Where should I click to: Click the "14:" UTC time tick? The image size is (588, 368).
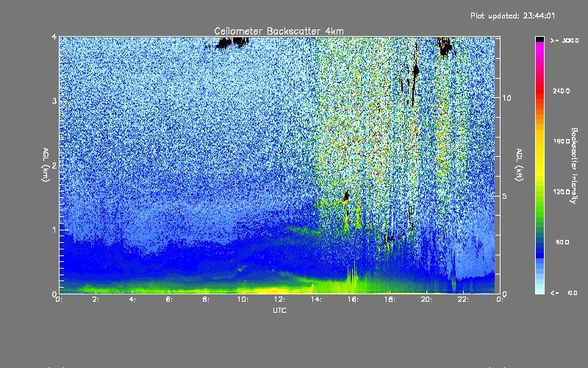[x=316, y=300]
